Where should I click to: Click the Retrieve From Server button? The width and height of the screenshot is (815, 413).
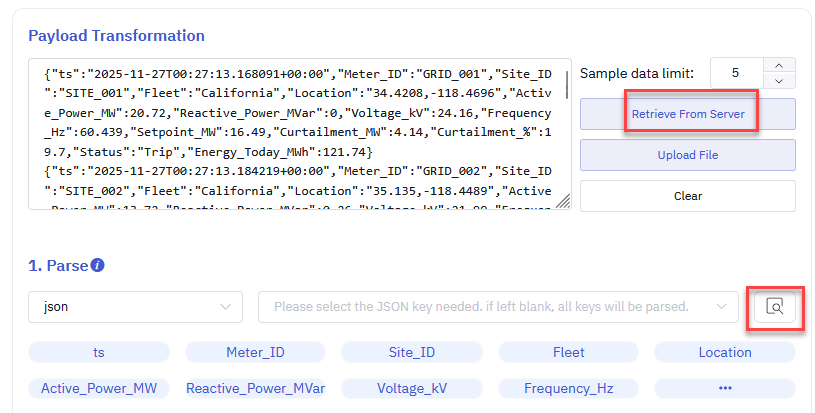687,114
